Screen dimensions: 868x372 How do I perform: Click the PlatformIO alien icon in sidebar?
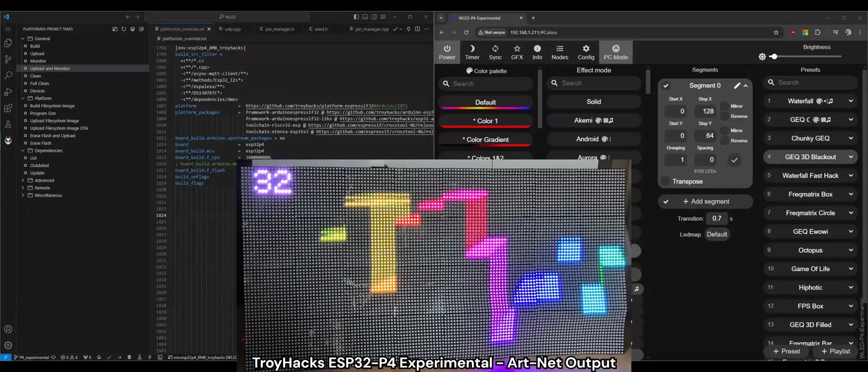click(x=8, y=141)
